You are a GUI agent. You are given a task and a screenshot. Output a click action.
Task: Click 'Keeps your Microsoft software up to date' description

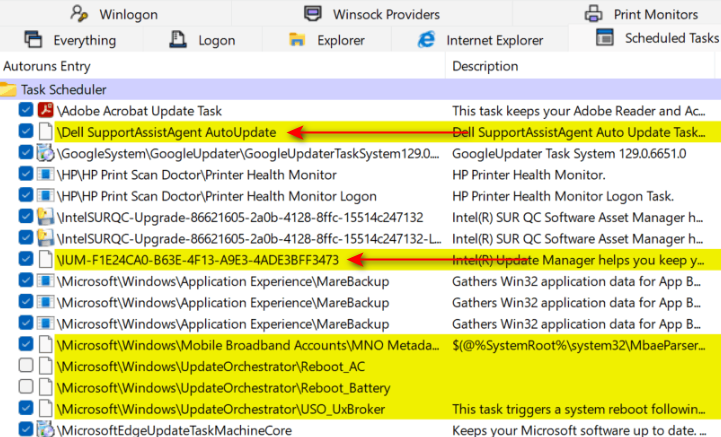[579, 430]
